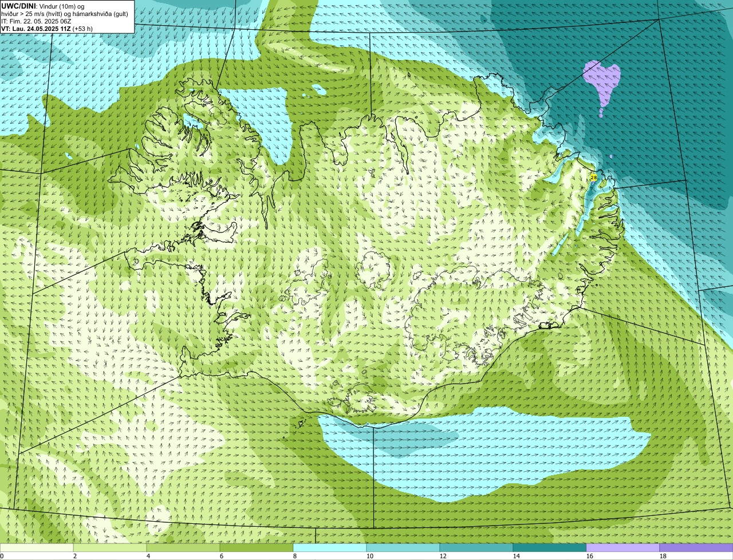This screenshot has width=733, height=560.
Task: Click the legend scale label '12'
Action: [443, 556]
